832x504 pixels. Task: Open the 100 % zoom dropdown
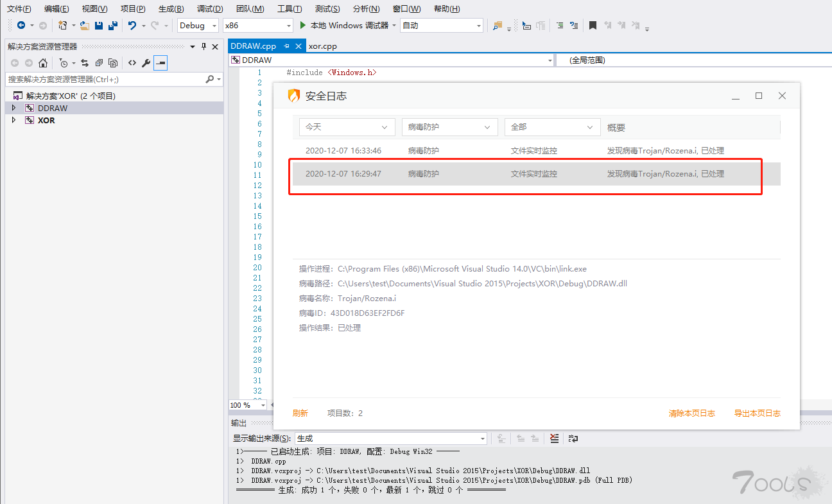248,405
